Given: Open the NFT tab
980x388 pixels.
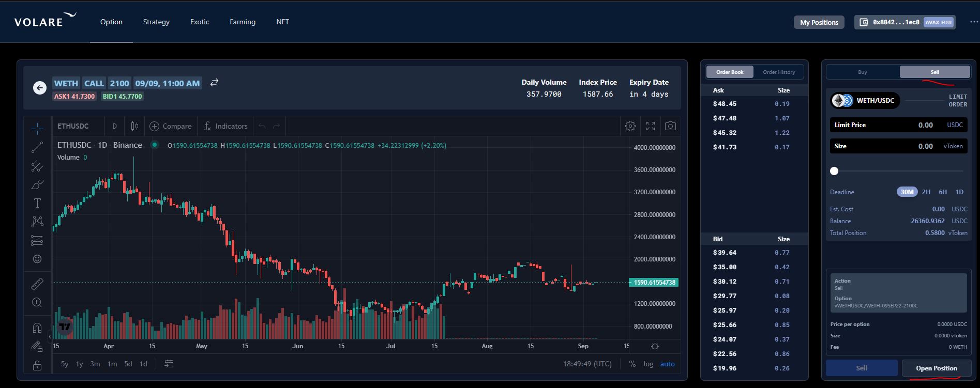Looking at the screenshot, I should (x=282, y=22).
